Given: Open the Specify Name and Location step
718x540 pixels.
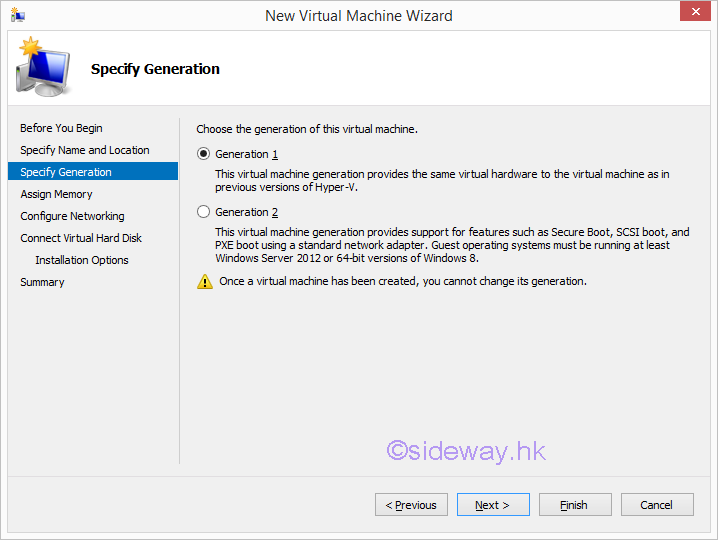Looking at the screenshot, I should tap(85, 150).
